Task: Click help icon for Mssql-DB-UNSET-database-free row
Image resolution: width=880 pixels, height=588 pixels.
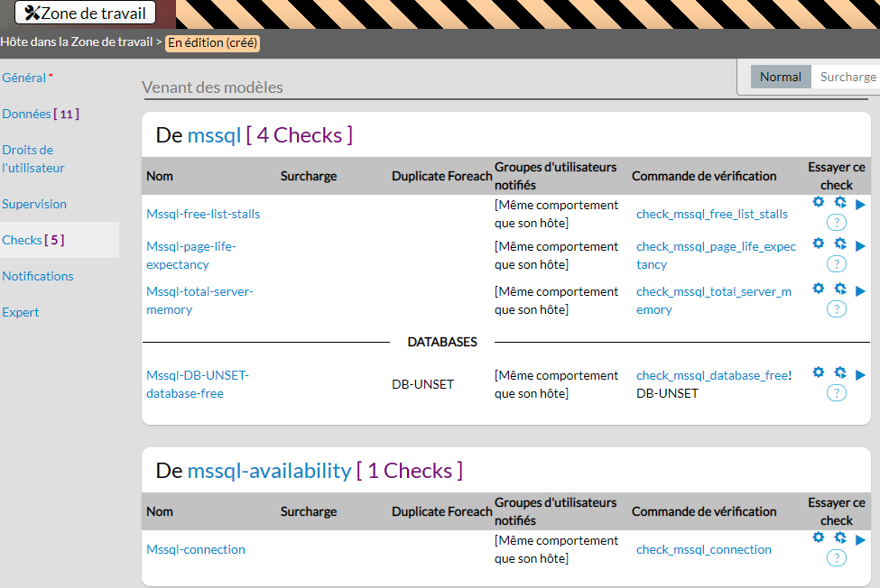Action: point(837,392)
